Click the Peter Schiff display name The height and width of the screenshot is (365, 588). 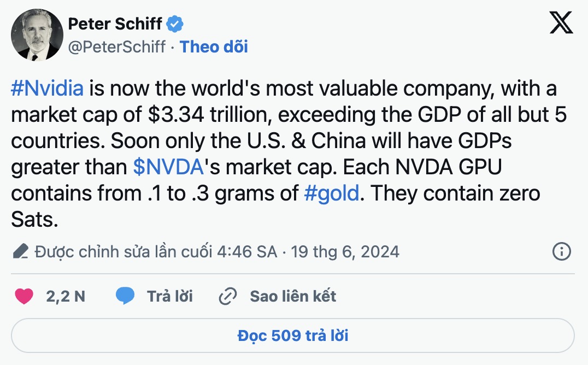click(x=115, y=24)
